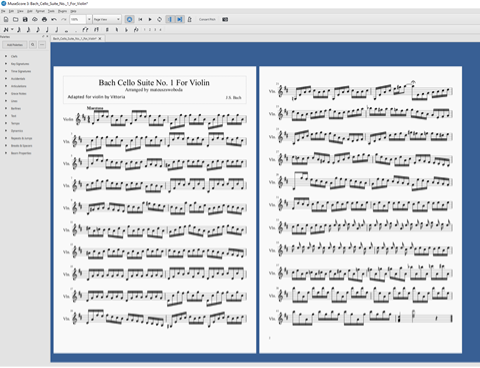Open the Plugins menu

coord(62,11)
